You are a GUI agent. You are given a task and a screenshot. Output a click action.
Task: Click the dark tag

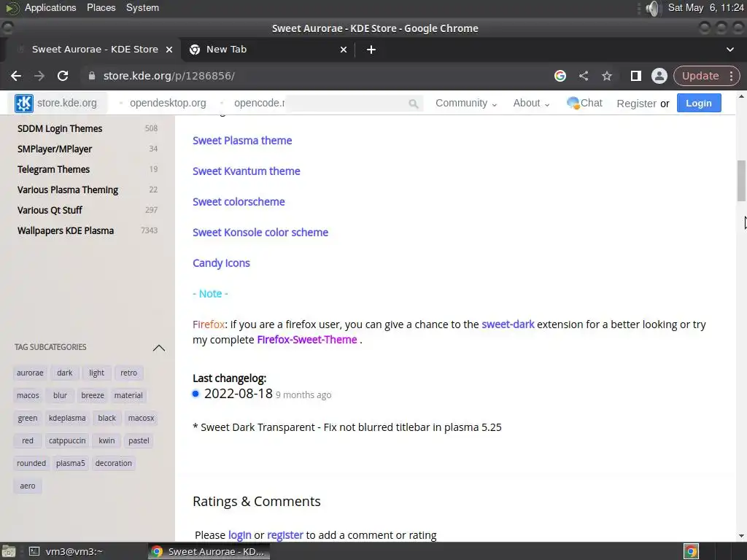point(65,373)
